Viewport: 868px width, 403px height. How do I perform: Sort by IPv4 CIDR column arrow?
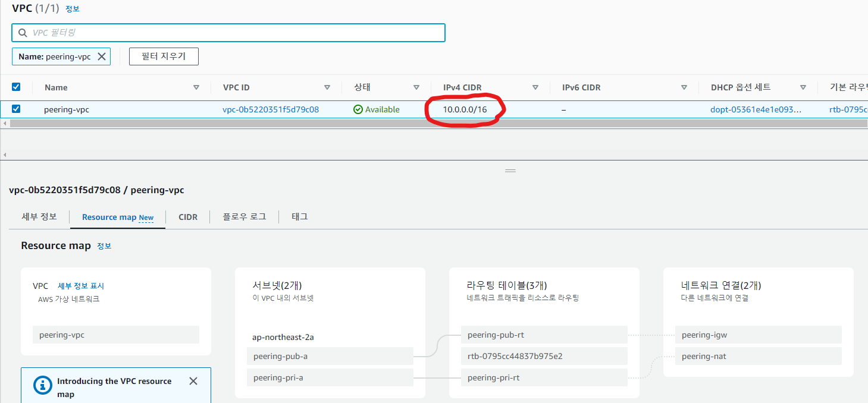(x=535, y=87)
